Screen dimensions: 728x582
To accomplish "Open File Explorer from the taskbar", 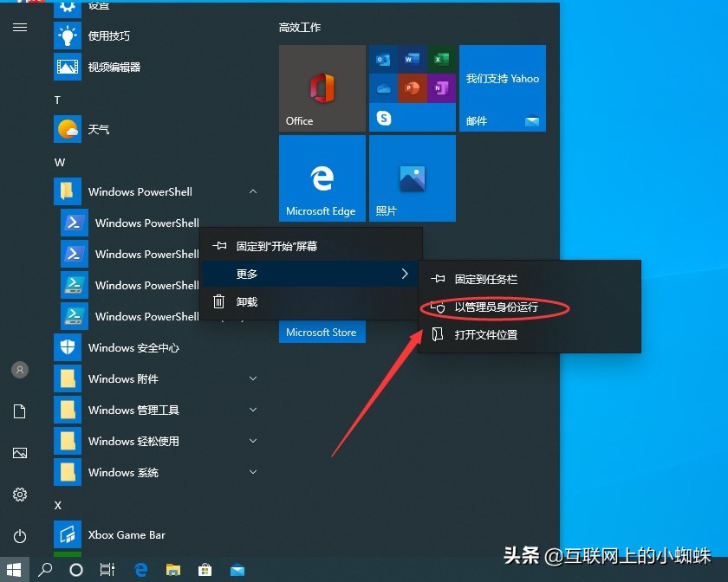I will 173,570.
